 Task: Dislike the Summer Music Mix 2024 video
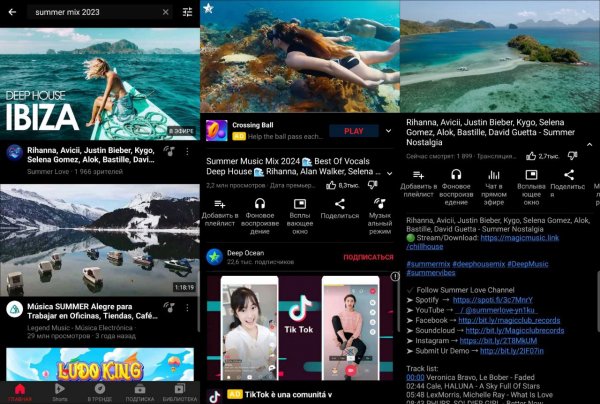pos(373,185)
